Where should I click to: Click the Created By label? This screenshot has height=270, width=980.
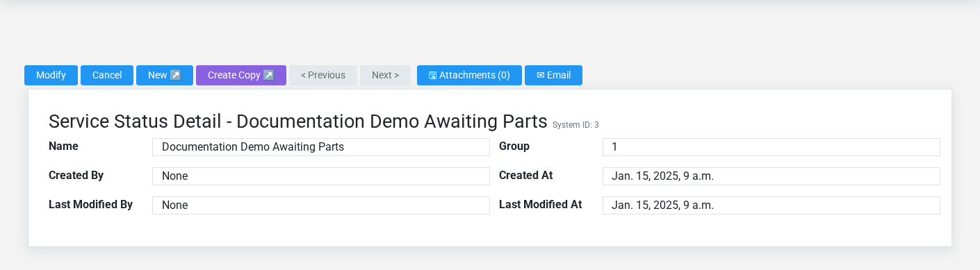coord(76,176)
